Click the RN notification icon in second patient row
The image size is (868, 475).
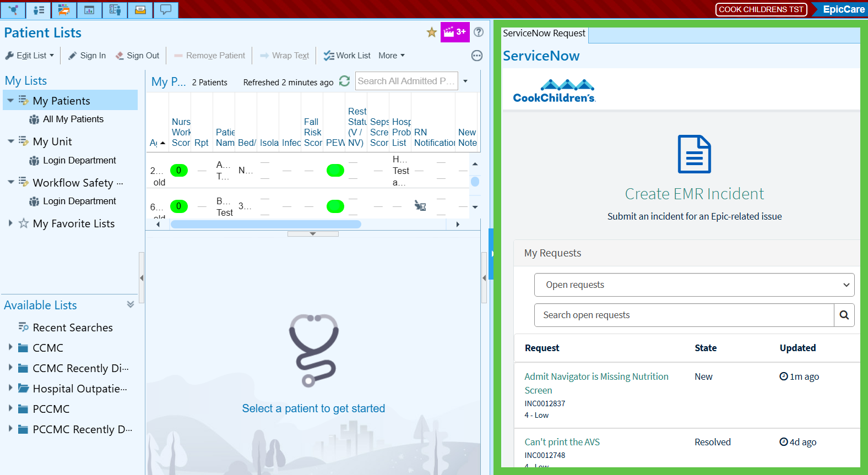420,206
